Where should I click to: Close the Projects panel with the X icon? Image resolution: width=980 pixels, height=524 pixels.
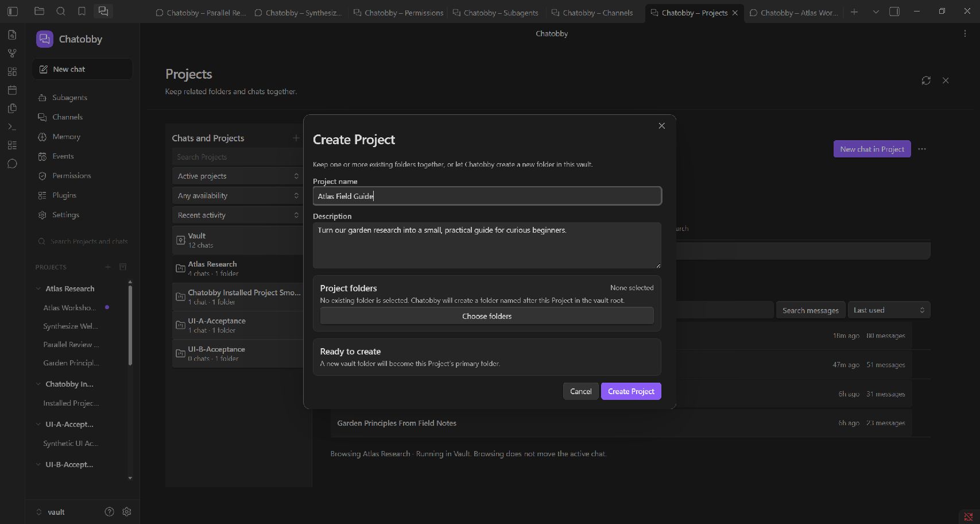point(946,80)
